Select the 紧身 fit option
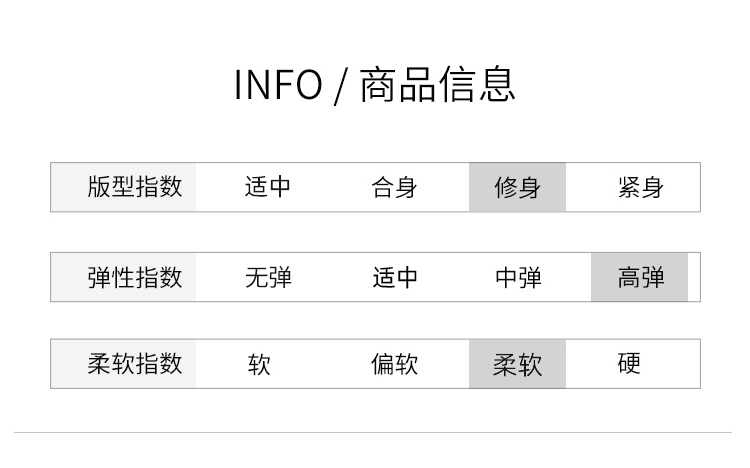Screen dimensions: 750x468 tap(641, 187)
